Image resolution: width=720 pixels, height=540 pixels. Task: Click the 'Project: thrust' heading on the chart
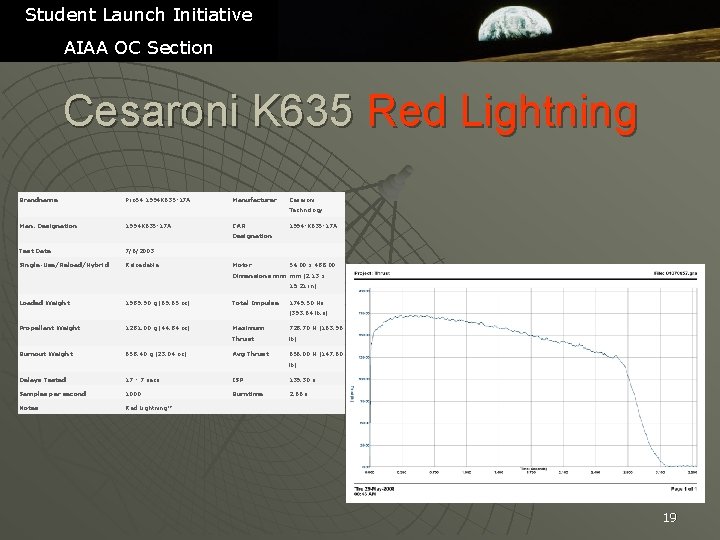(372, 273)
